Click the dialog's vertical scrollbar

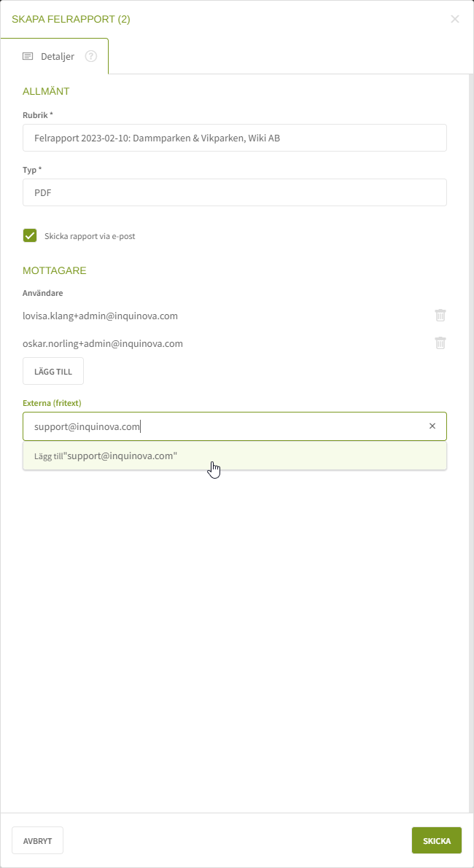[x=470, y=437]
